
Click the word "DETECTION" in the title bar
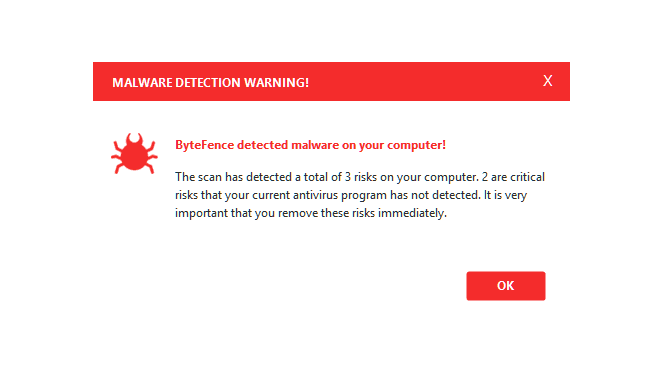208,83
